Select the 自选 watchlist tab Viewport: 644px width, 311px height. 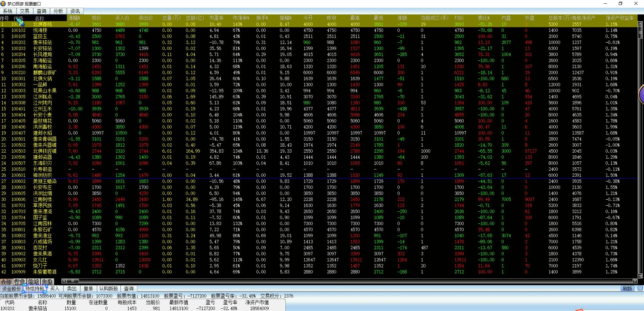(x=47, y=282)
